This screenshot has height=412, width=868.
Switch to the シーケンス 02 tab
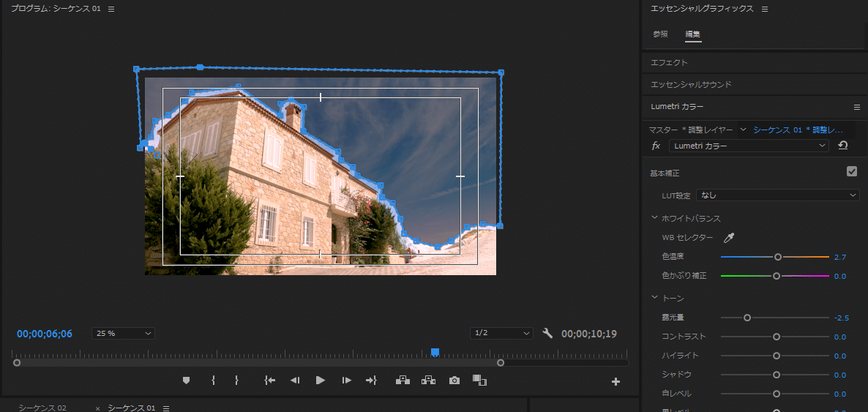click(x=42, y=408)
